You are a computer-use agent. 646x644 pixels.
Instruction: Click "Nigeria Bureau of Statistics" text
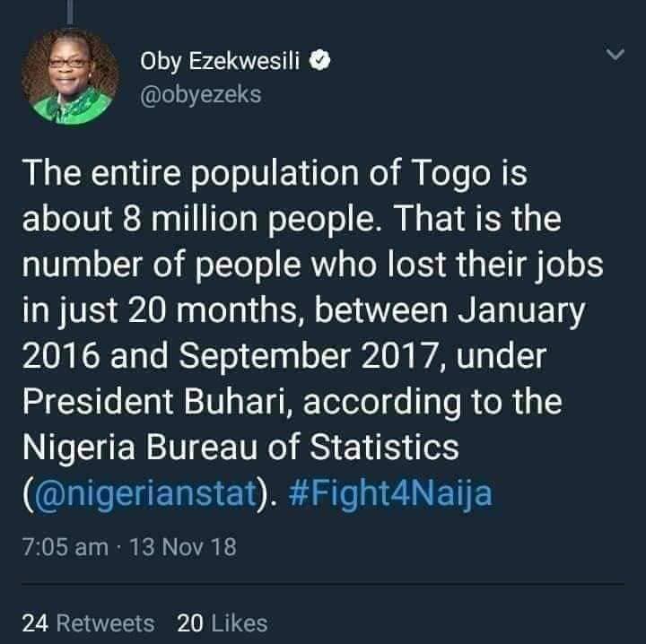pyautogui.click(x=240, y=448)
